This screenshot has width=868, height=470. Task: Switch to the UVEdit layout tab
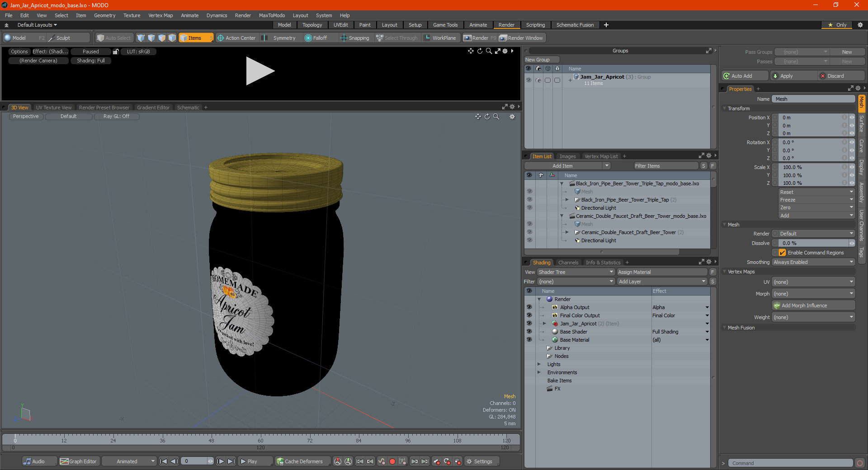coord(341,25)
